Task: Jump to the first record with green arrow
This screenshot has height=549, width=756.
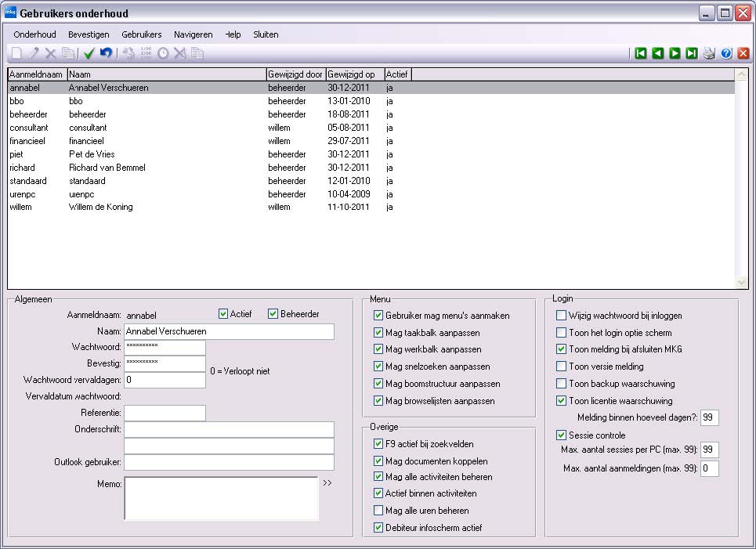Action: 641,53
